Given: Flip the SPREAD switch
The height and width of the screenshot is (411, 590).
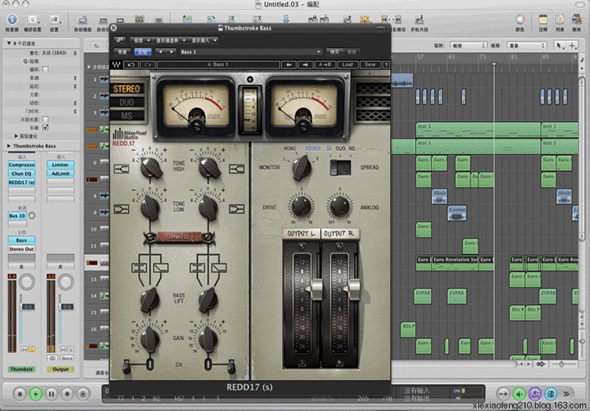Looking at the screenshot, I should coord(341,168).
